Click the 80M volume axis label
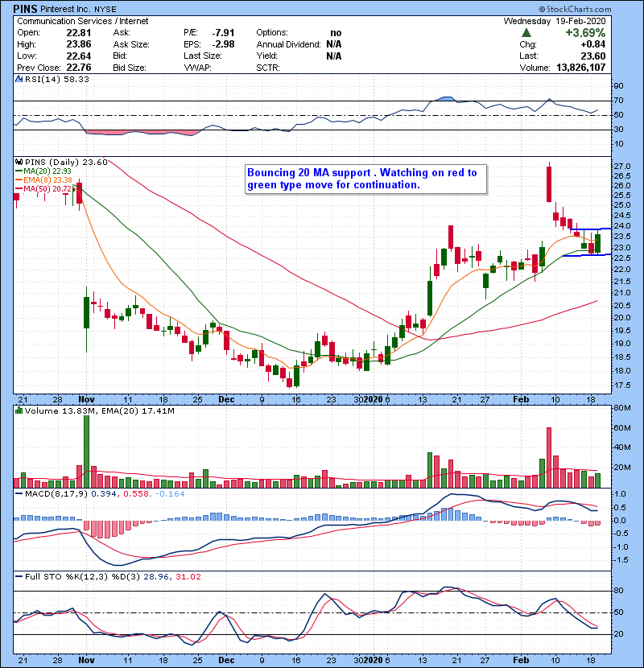The height and width of the screenshot is (668, 644). click(x=621, y=408)
